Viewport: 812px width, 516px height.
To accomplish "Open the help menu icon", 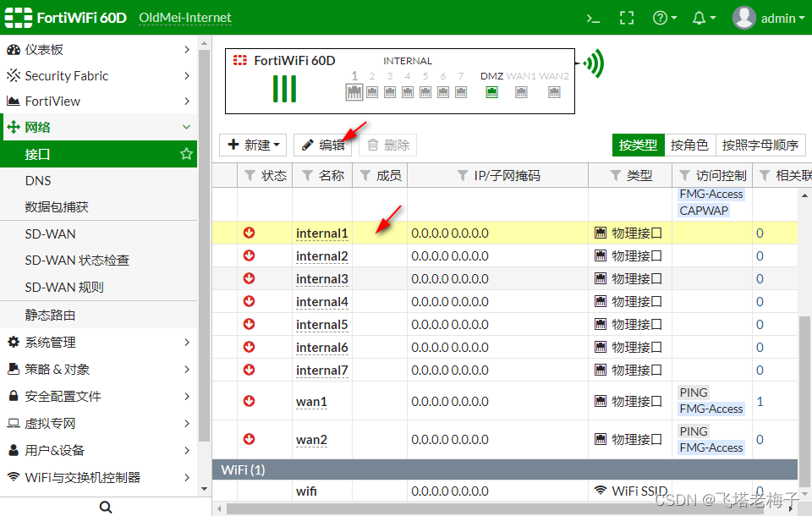I will click(665, 18).
